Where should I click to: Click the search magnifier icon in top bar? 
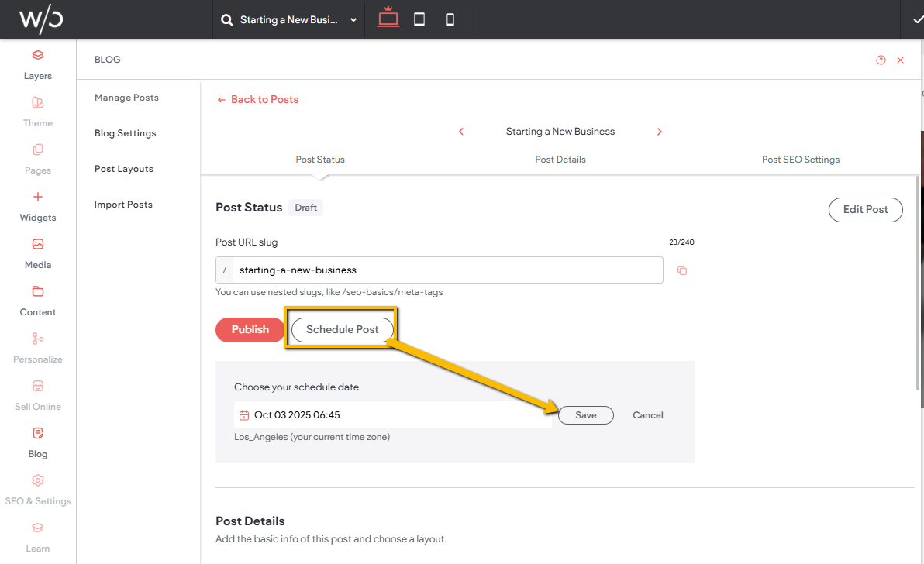tap(226, 20)
